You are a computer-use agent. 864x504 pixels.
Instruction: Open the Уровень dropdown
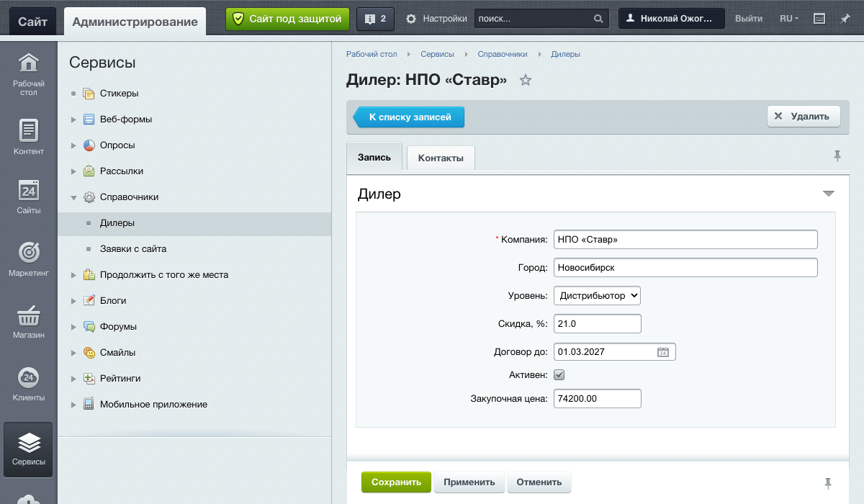(597, 295)
